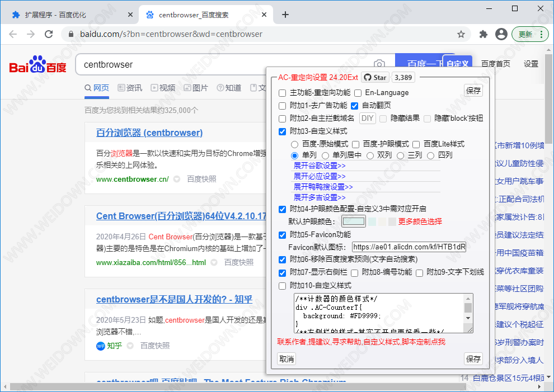This screenshot has height=392, width=554.
Task: Click 联系作者,提建议 help link
Action: pos(361,342)
